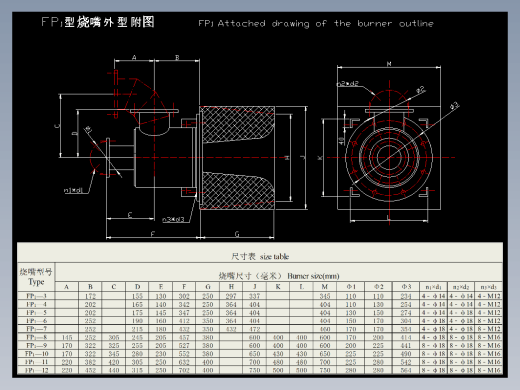Select column header 'K' in the size table

(278, 287)
